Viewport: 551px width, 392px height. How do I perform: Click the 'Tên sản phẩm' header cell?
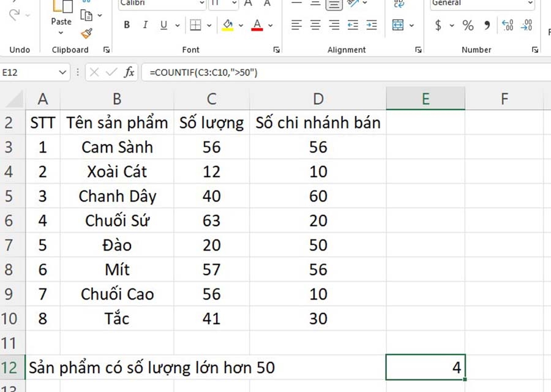(117, 123)
